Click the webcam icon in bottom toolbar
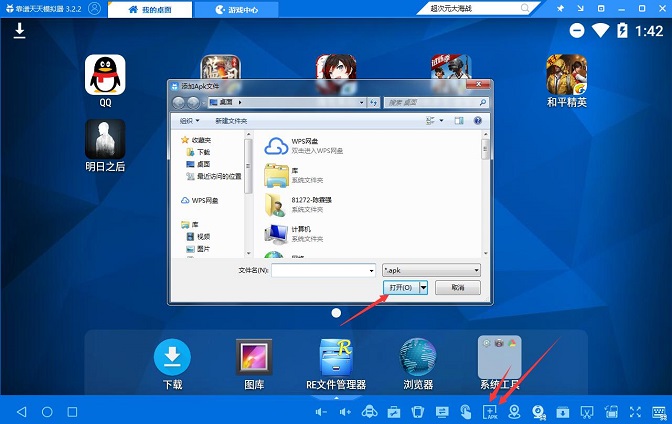 point(538,412)
